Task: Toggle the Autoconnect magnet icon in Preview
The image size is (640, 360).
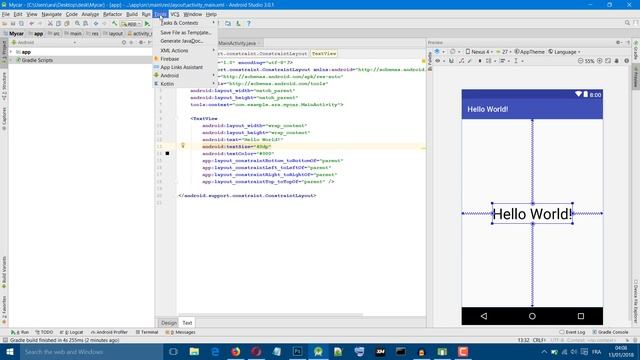Action: (451, 61)
